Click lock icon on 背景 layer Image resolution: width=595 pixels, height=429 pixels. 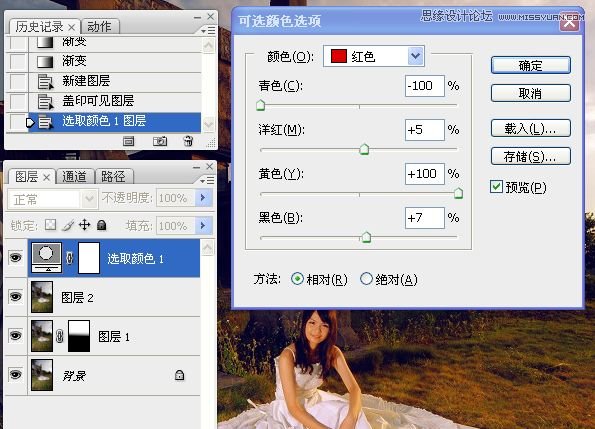point(179,375)
